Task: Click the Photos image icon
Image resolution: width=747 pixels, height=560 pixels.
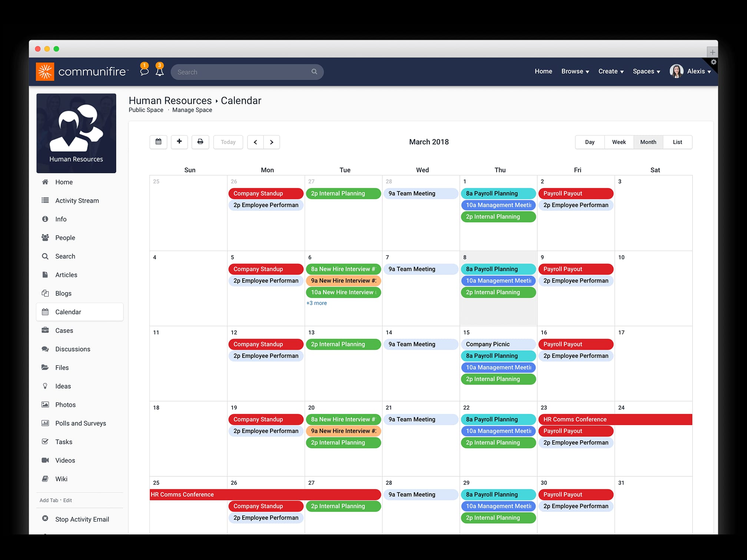Action: click(45, 404)
